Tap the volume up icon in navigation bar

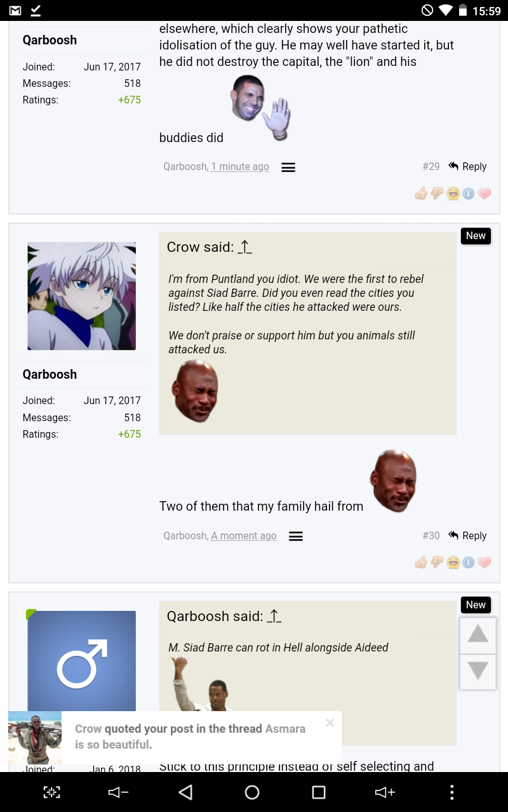[x=385, y=792]
